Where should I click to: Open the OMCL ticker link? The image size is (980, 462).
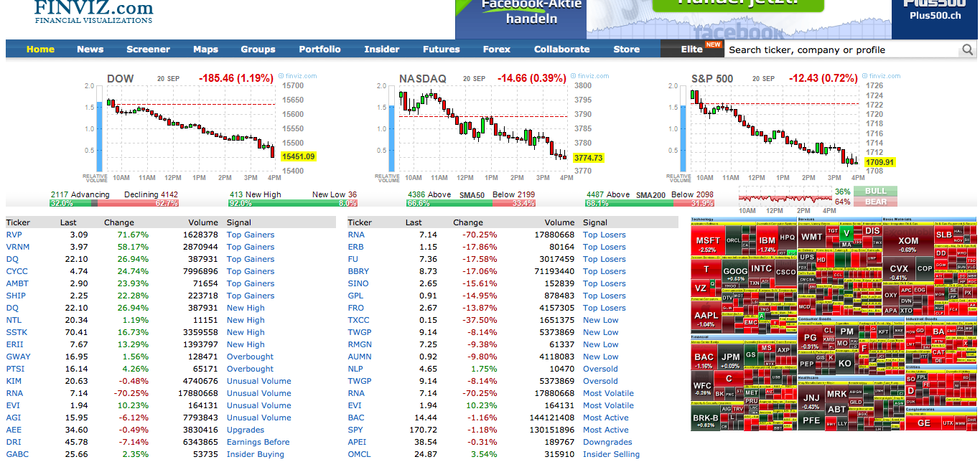point(359,454)
